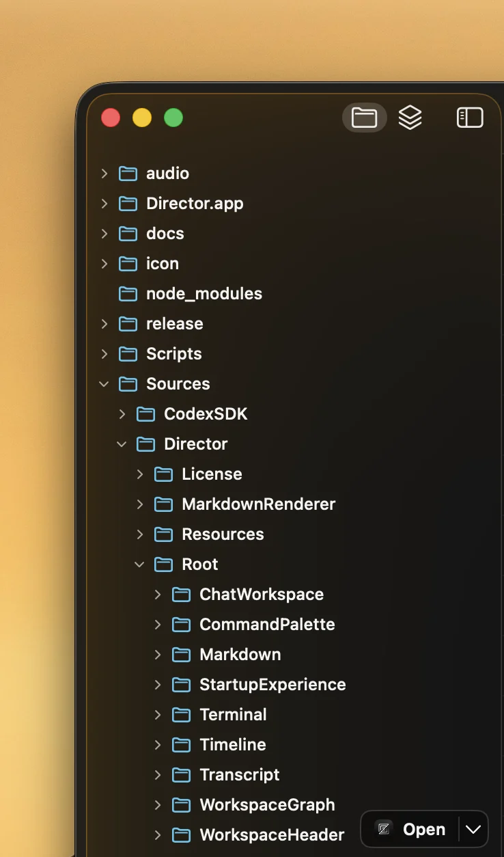The height and width of the screenshot is (857, 504).
Task: Expand the Resources folder chevron
Action: [x=140, y=534]
